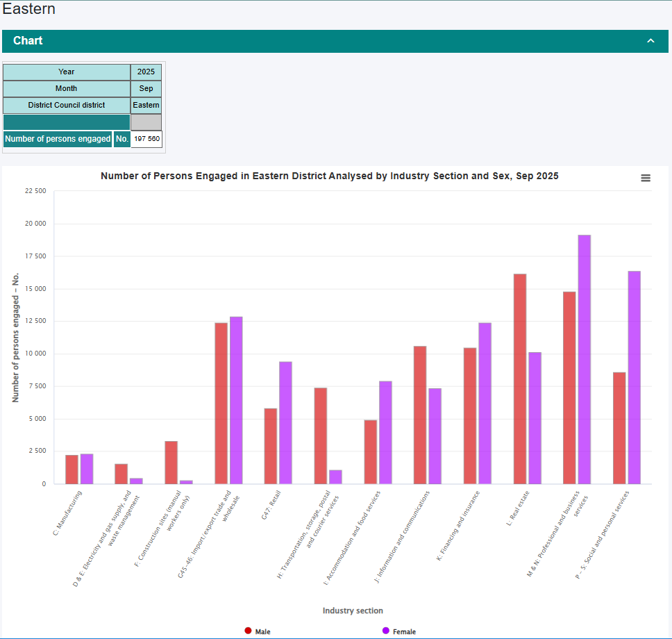The image size is (672, 639).
Task: Collapse the Chart panel using the chevron
Action: coord(651,41)
